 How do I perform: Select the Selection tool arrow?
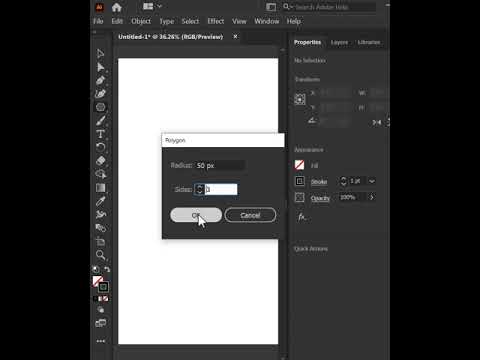pos(100,53)
